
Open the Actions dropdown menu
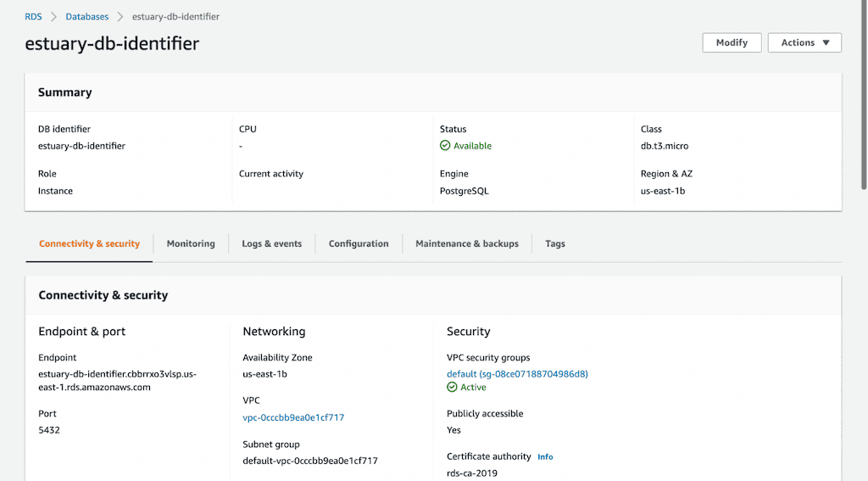point(804,42)
